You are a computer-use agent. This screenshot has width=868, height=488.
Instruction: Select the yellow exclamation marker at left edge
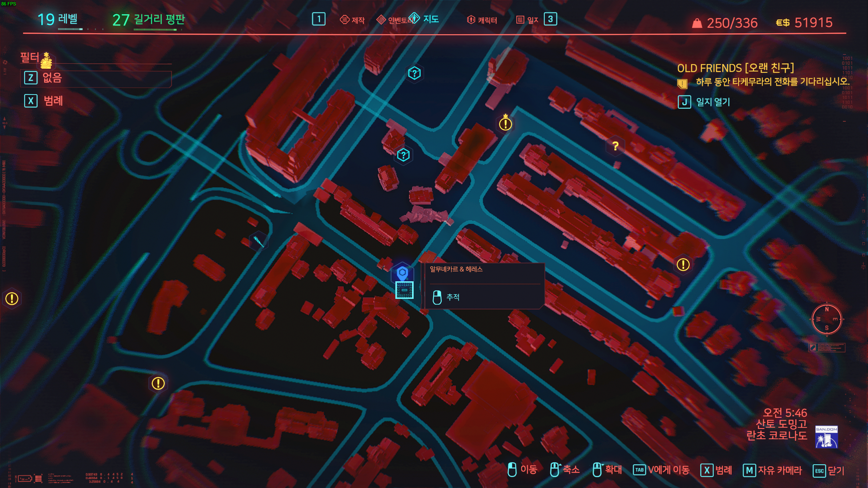click(12, 299)
